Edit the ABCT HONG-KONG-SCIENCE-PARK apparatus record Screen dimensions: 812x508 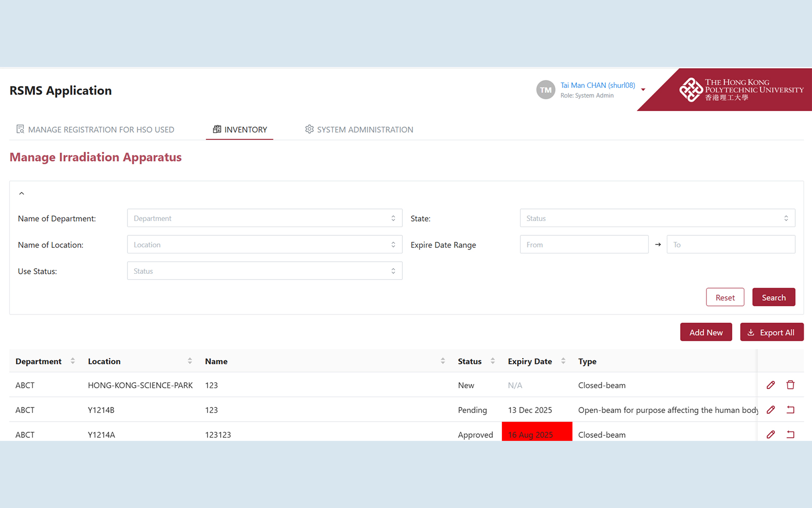tap(771, 385)
